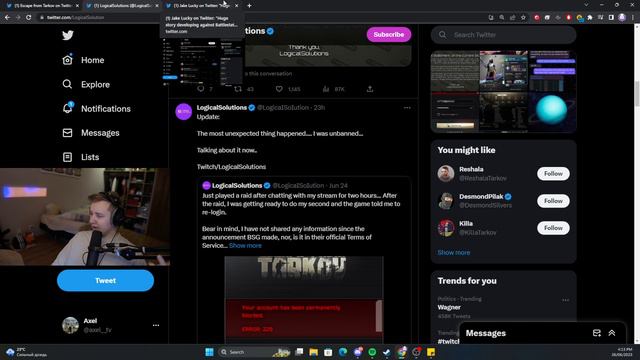Viewport: 640px width, 360px height.
Task: Share icon on top tweet
Action: pos(370,89)
